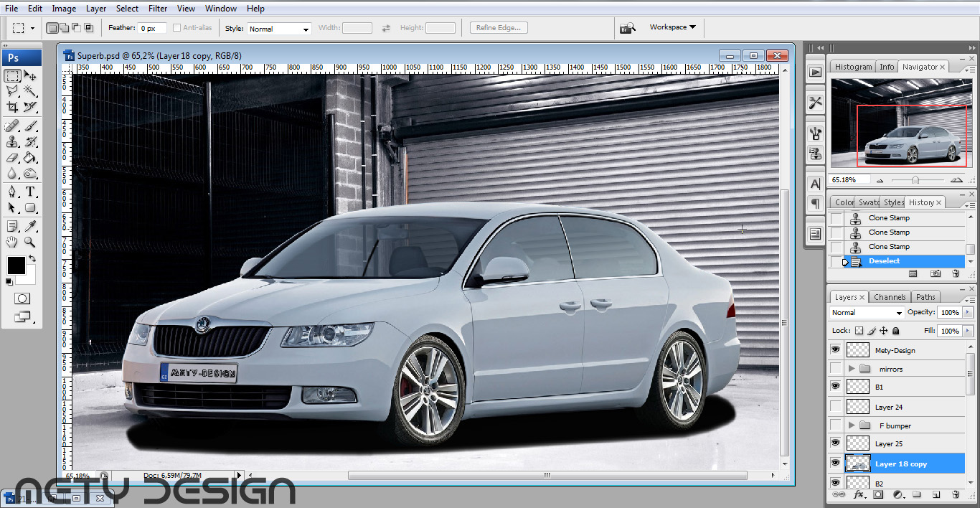The height and width of the screenshot is (508, 980).
Task: Select the Brush tool
Action: click(x=30, y=126)
